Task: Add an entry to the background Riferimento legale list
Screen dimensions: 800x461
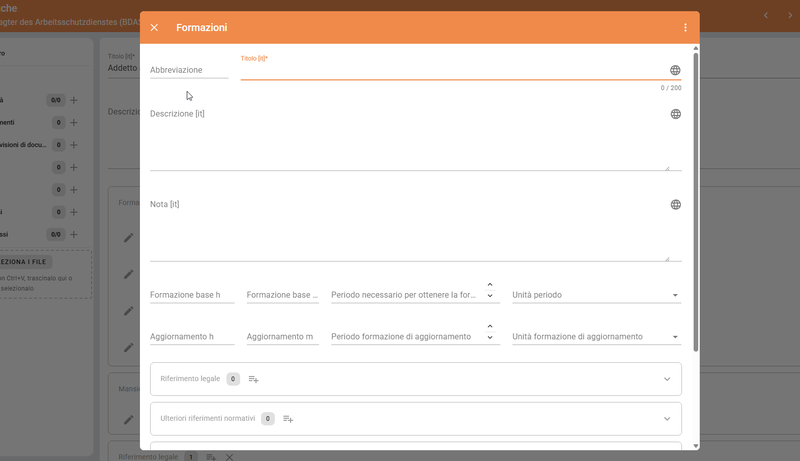Action: (211, 457)
